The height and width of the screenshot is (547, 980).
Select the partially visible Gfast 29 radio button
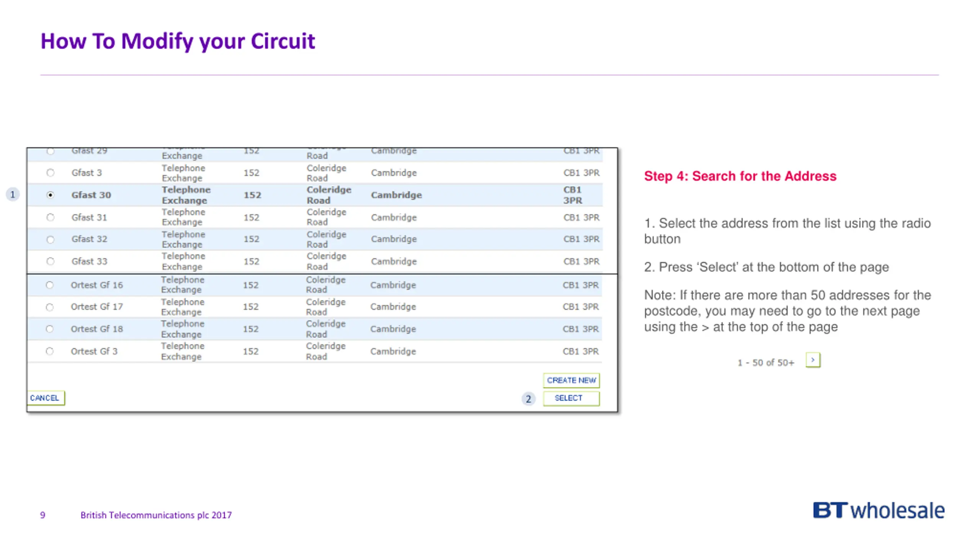coord(50,151)
